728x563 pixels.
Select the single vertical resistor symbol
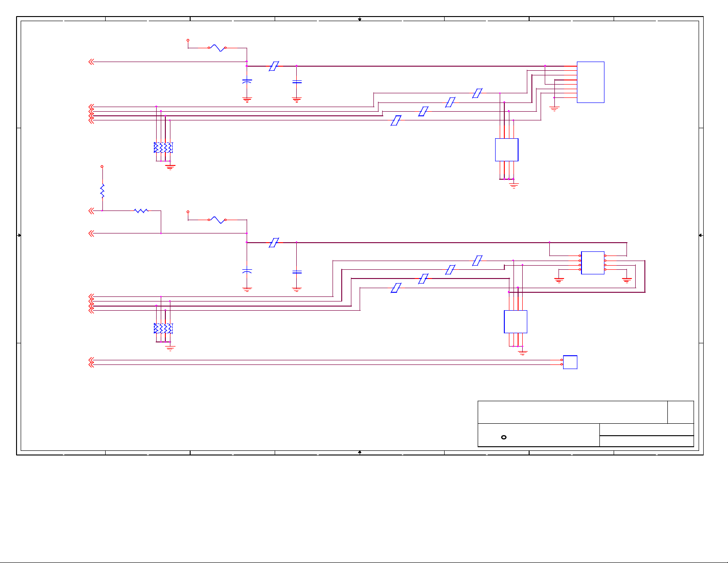pyautogui.click(x=102, y=191)
